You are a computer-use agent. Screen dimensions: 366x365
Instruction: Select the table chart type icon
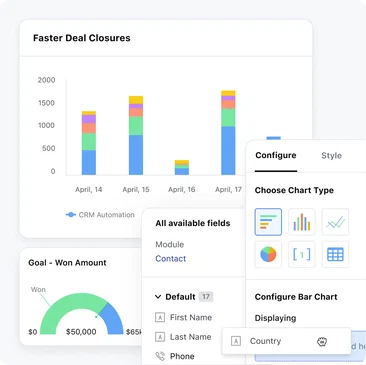pyautogui.click(x=335, y=255)
